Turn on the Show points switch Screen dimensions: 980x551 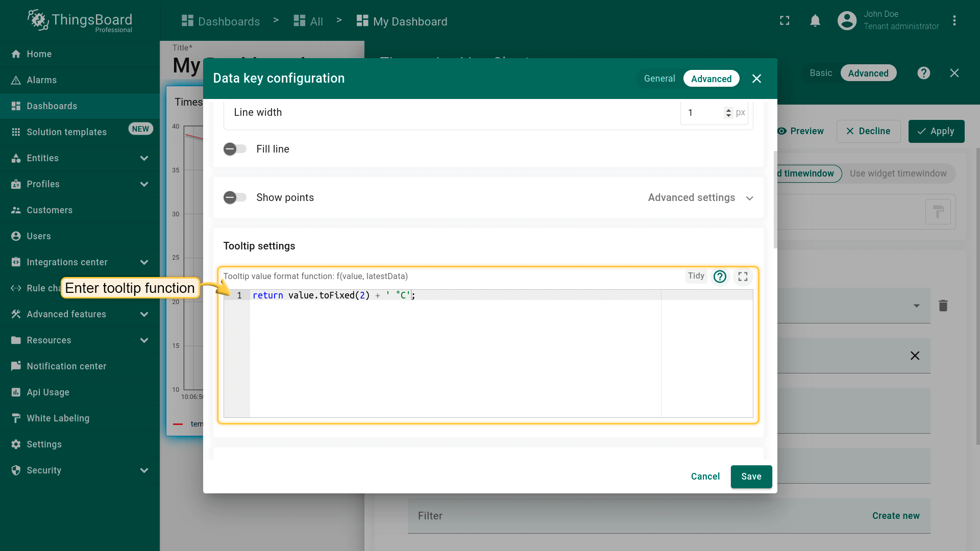coord(235,197)
